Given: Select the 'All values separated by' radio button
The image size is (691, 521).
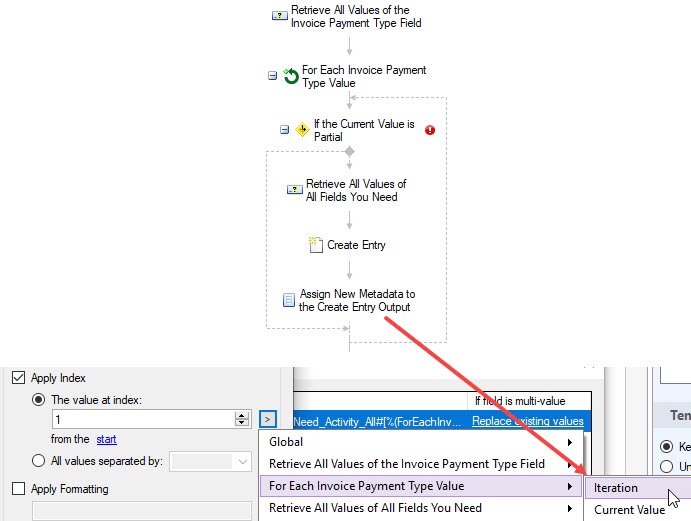Looking at the screenshot, I should [x=38, y=461].
